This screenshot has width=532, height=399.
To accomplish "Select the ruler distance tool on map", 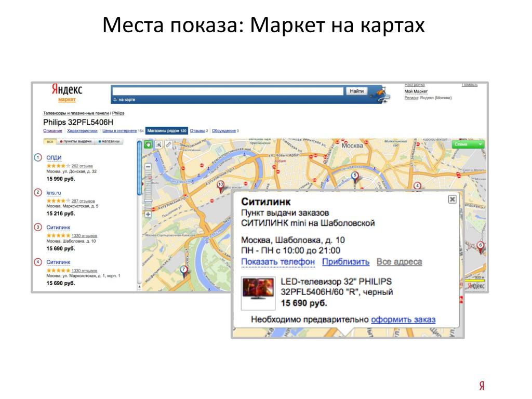I will (169, 144).
